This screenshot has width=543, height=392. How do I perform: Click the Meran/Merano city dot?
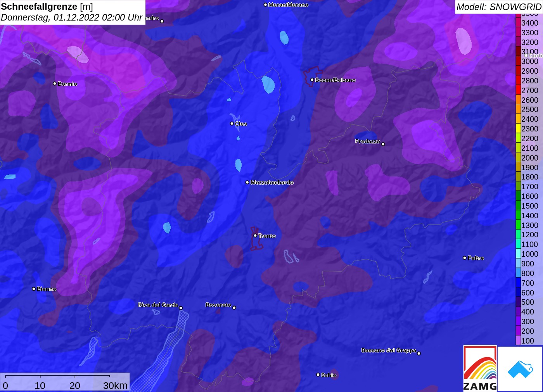265,5
